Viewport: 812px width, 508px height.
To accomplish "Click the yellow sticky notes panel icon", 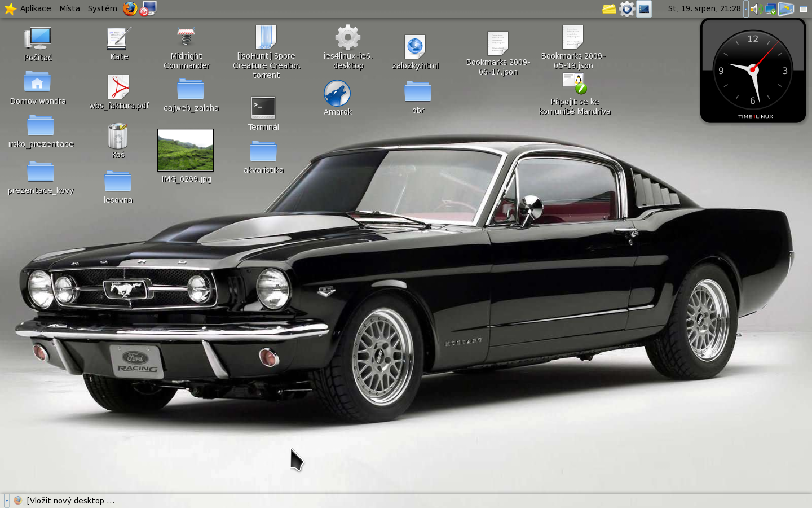I will pos(609,8).
